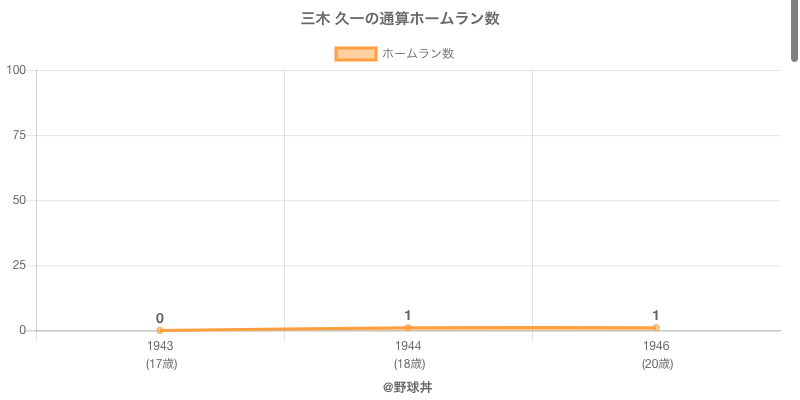Click the 100 y-axis tick label
Screen dimensions: 800x400
click(x=16, y=70)
